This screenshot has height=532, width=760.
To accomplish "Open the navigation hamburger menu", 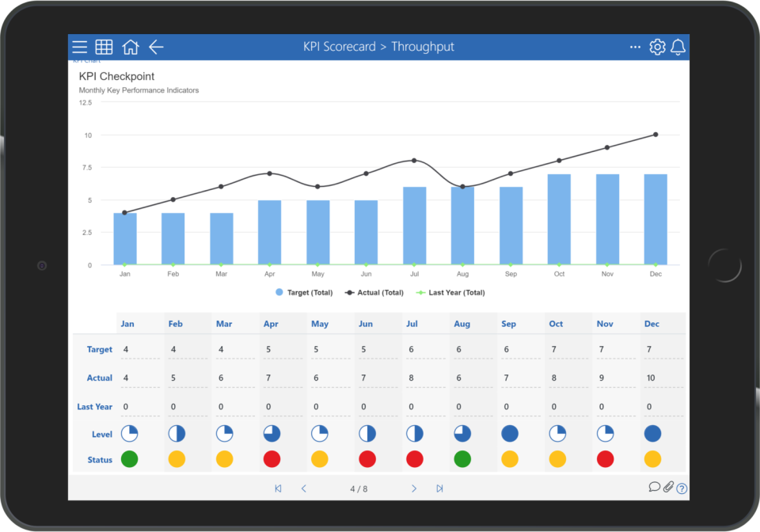I will (x=79, y=47).
